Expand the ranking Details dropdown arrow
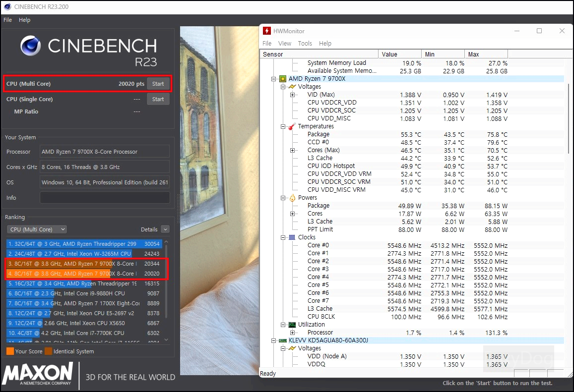574x392 pixels. pos(166,229)
